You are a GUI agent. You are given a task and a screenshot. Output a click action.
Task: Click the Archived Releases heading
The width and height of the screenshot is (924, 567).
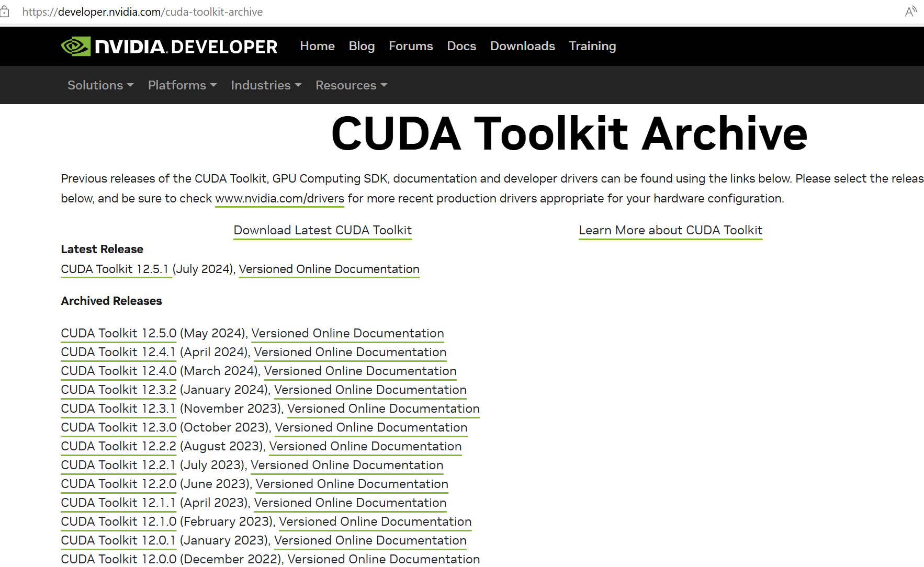(x=111, y=301)
